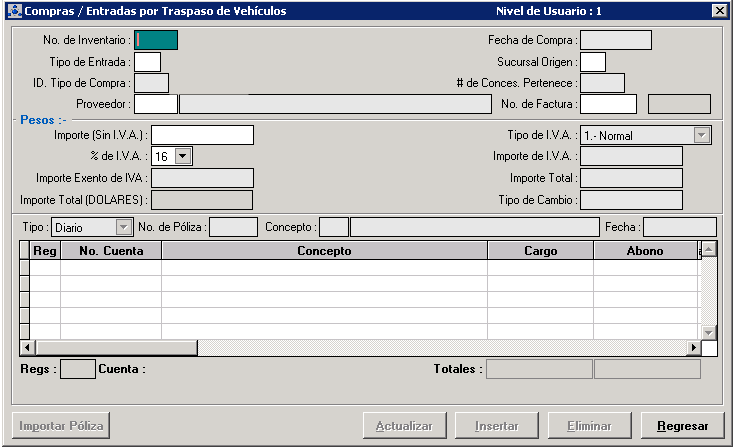Focus the Tipo de Entrada field
This screenshot has width=733, height=448.
pyautogui.click(x=147, y=62)
